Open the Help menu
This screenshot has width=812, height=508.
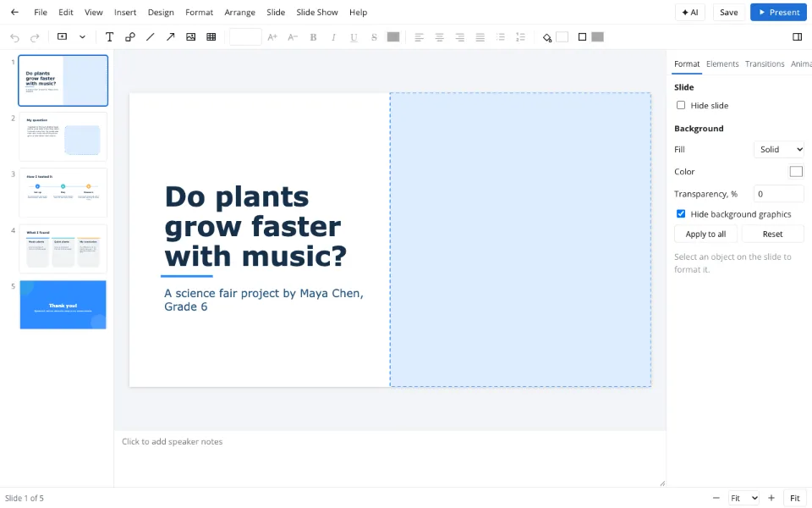358,12
